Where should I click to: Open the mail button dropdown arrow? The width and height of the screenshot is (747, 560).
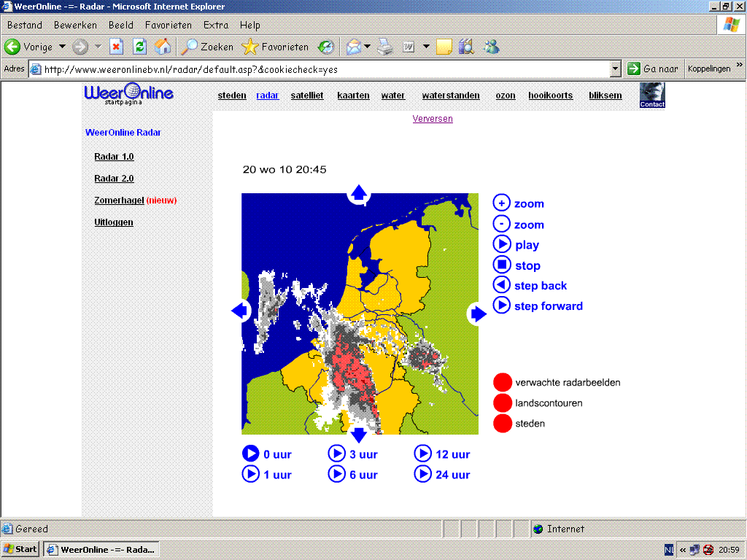pos(368,47)
